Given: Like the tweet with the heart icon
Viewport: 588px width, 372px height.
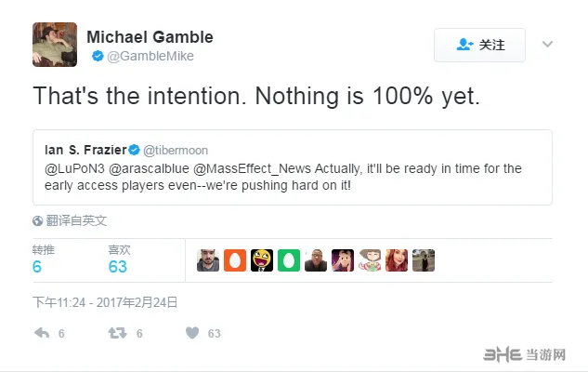Looking at the screenshot, I should pyautogui.click(x=192, y=333).
